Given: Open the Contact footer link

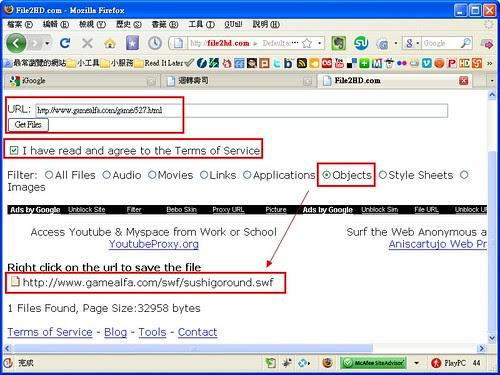Looking at the screenshot, I should pyautogui.click(x=197, y=332).
